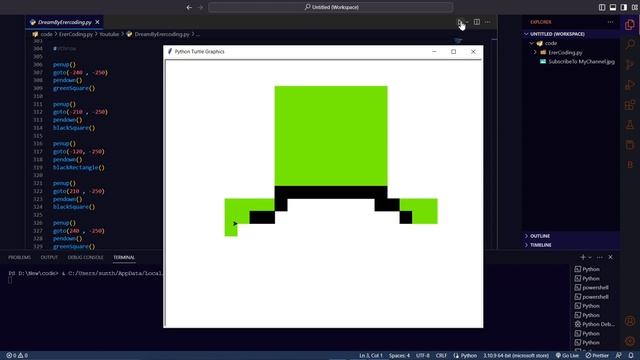Open the new terminal launch profile dropdown
Screen dimensions: 640x360
tap(590, 257)
